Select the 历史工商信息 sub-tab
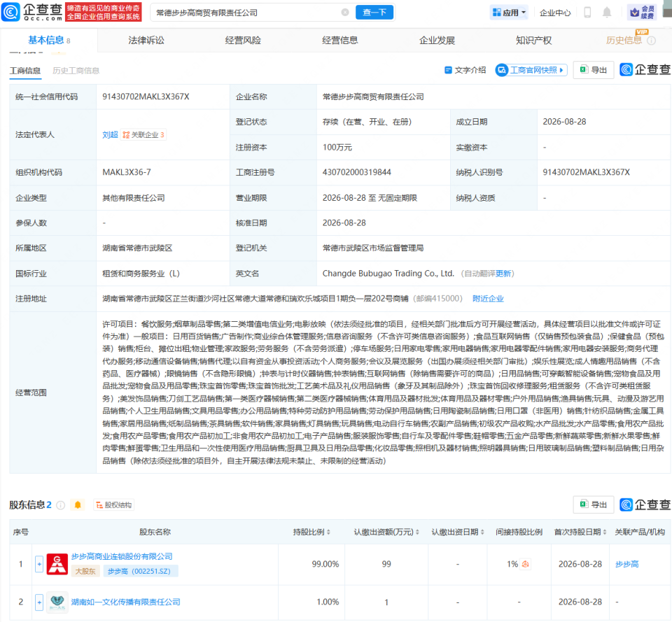The height and width of the screenshot is (622, 672). pyautogui.click(x=76, y=71)
